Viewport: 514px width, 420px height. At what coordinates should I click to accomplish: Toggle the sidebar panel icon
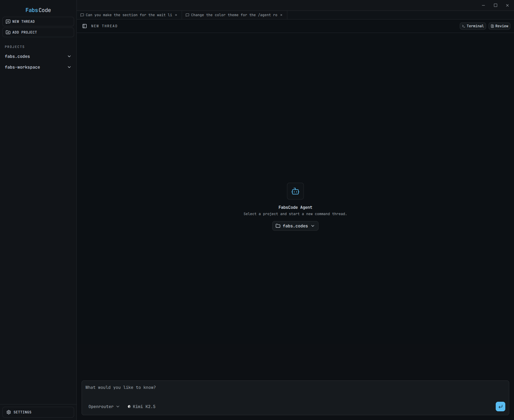[x=85, y=26]
